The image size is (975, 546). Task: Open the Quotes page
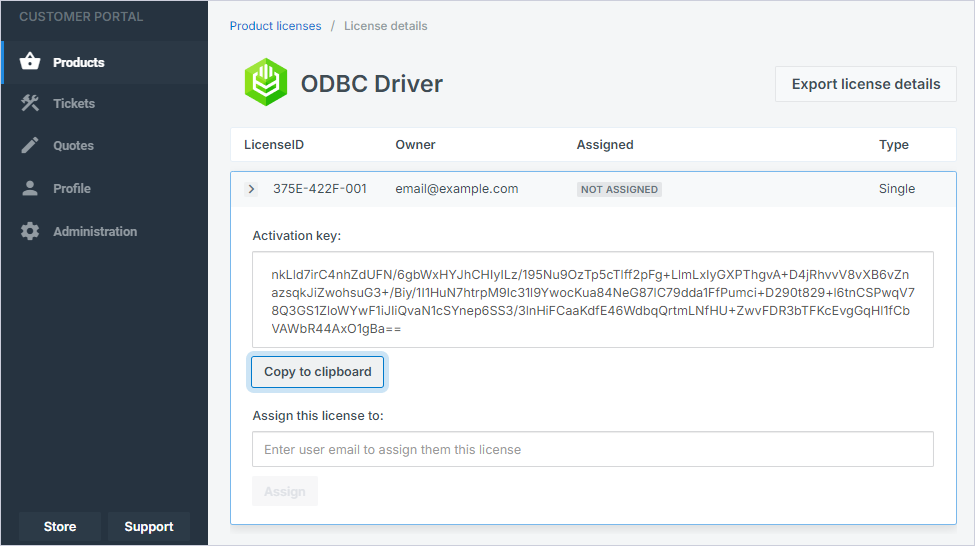[73, 145]
